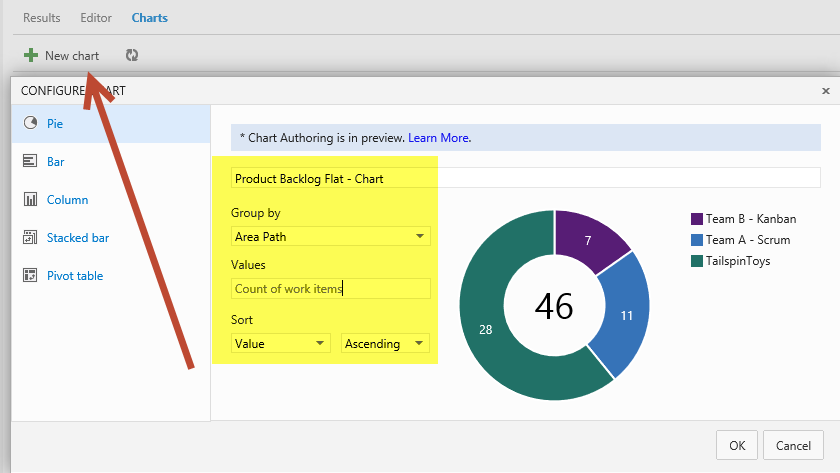Viewport: 840px width, 473px height.
Task: Open the Group by Area Path dropdown
Action: (x=330, y=237)
